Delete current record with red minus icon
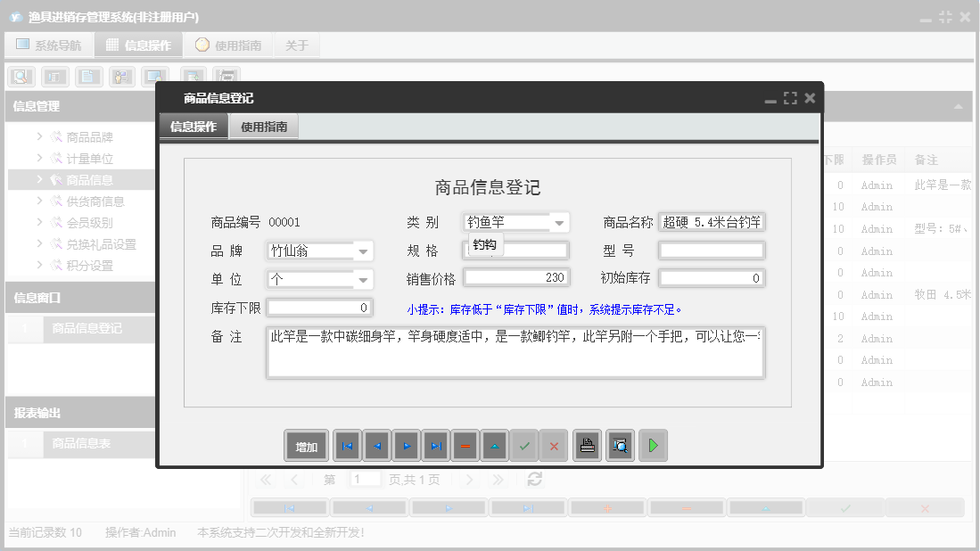 [465, 445]
